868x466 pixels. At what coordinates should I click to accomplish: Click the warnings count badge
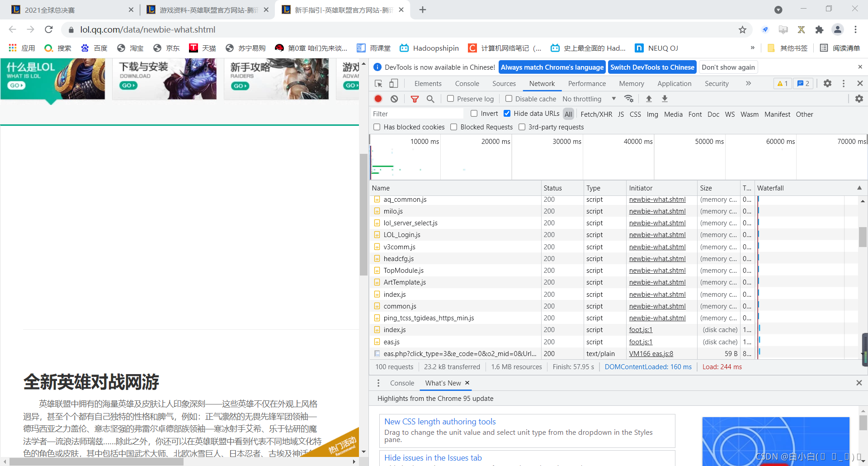point(783,83)
